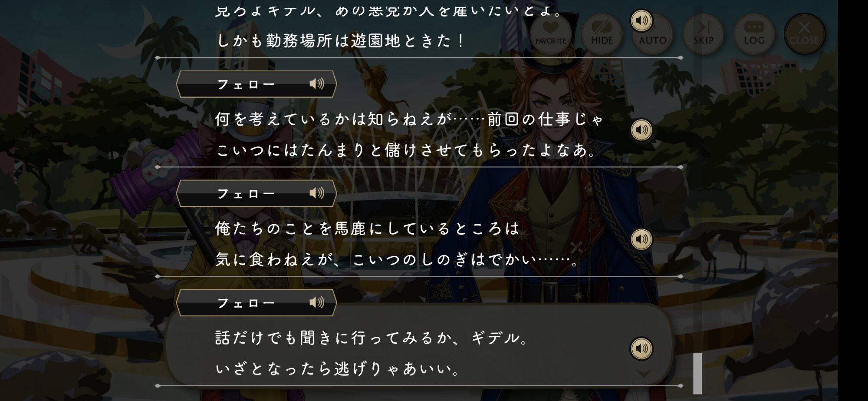This screenshot has width=868, height=401.
Task: Play voice for top line about 遊園地
Action: (x=641, y=20)
